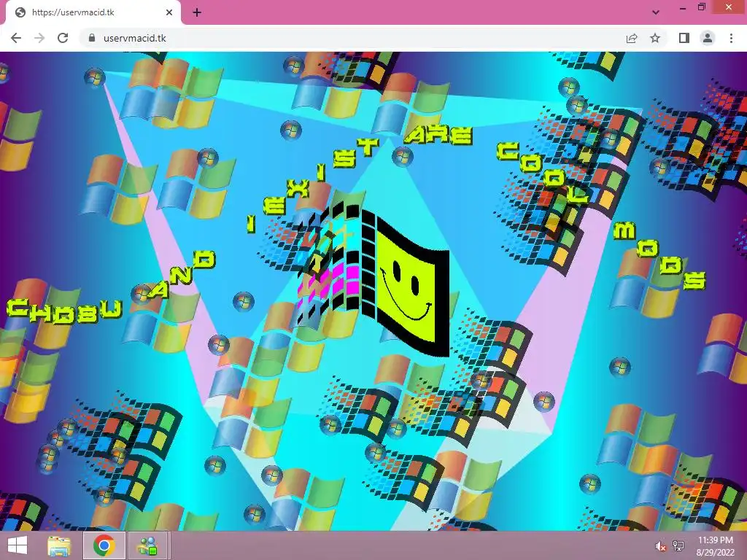Open the Windows Start menu
The width and height of the screenshot is (747, 560).
[x=18, y=545]
